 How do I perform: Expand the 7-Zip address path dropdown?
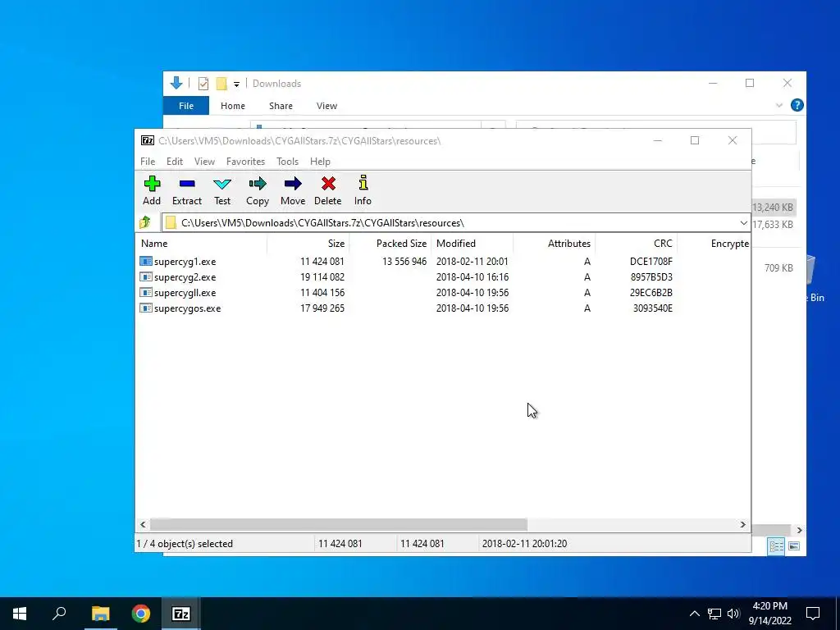point(743,223)
